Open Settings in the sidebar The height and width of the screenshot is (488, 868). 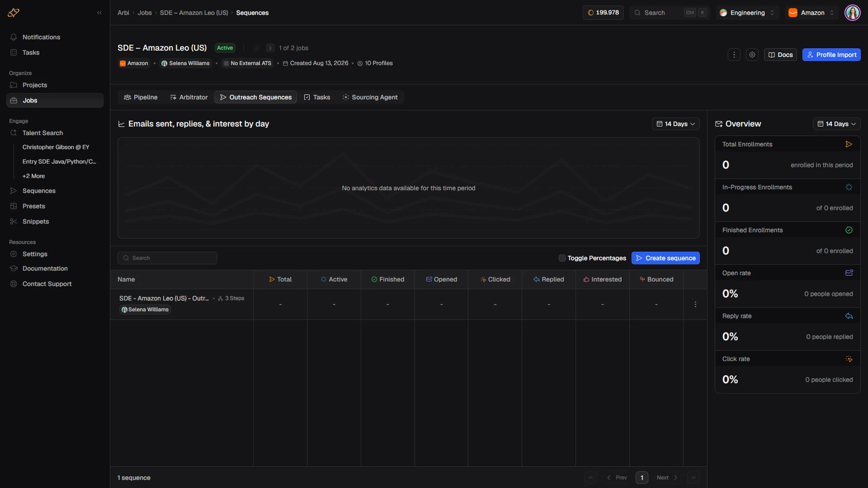click(x=55, y=254)
